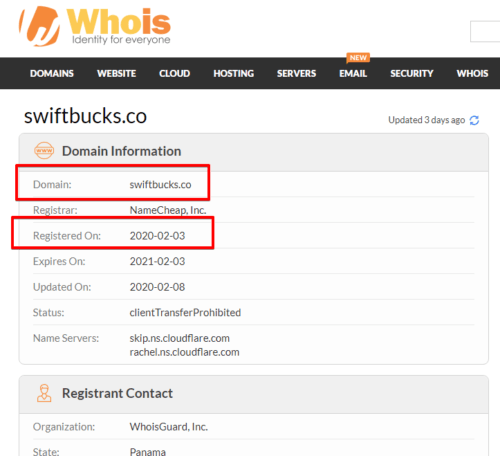Image resolution: width=500 pixels, height=456 pixels.
Task: Click the Registrant Contact person icon
Action: tap(44, 393)
